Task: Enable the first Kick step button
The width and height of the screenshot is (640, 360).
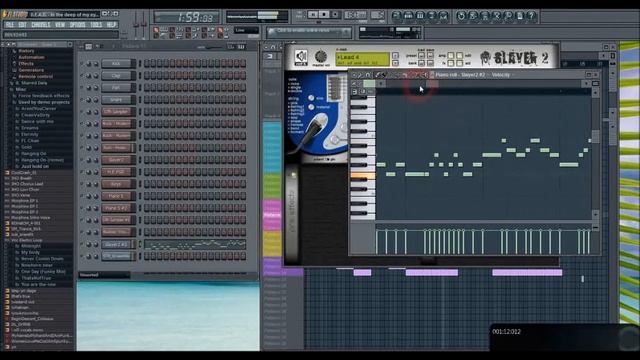Action: pos(147,64)
